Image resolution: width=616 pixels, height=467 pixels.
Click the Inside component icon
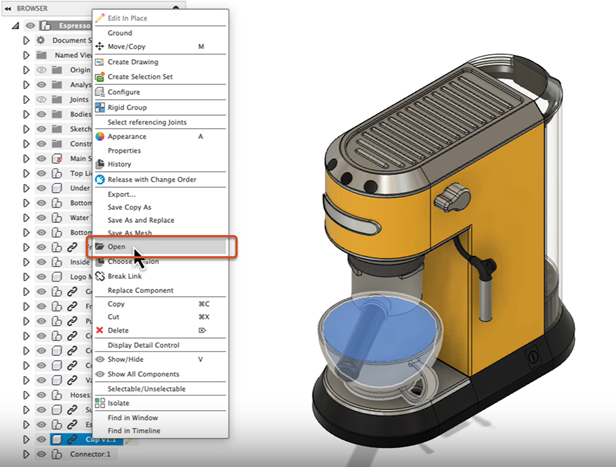(x=57, y=262)
